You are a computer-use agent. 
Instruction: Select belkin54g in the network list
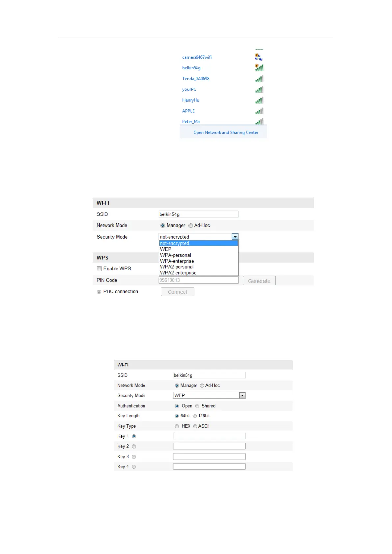191,68
